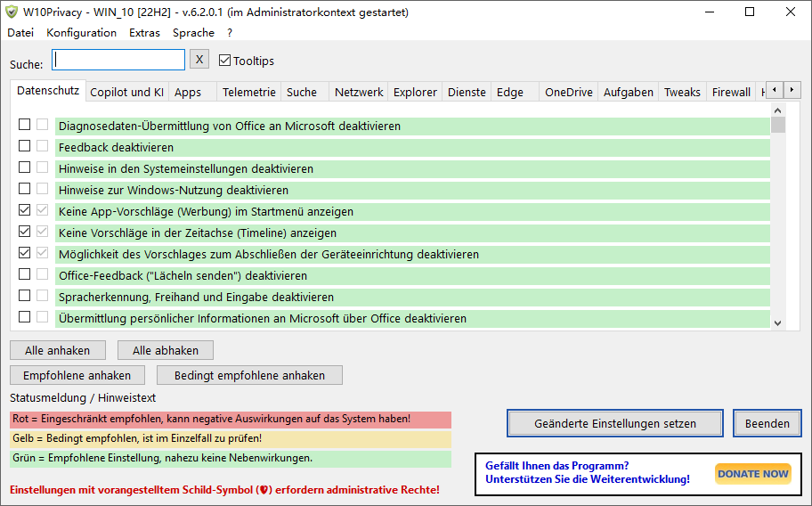Screen dimensions: 812x506
Task: Click the green Grün legend bar
Action: [231, 459]
